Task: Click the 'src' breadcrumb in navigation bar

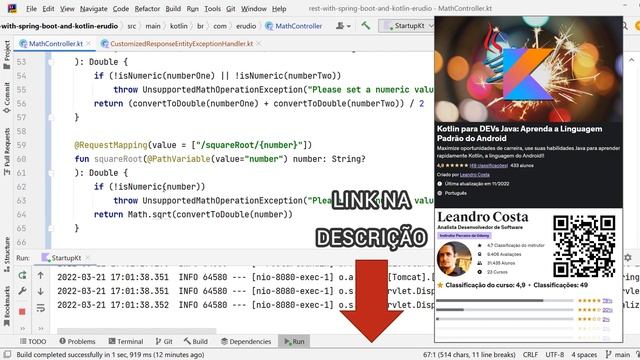Action: coord(131,26)
